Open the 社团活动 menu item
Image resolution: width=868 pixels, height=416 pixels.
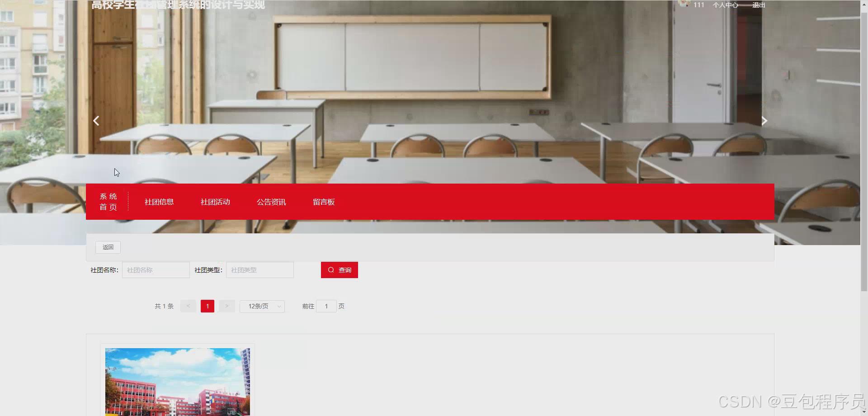tap(215, 202)
